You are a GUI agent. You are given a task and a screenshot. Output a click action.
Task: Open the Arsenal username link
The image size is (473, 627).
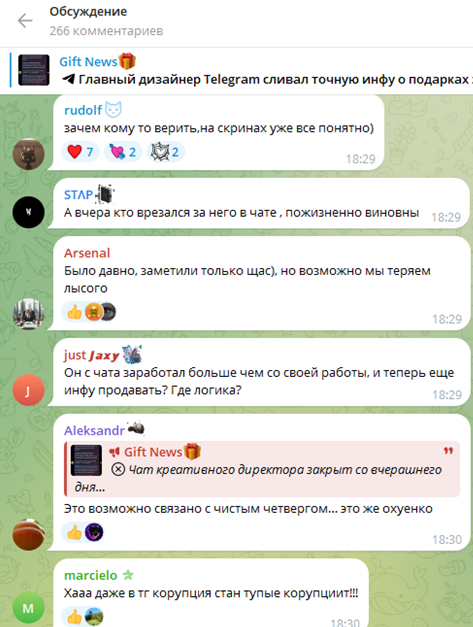[87, 253]
